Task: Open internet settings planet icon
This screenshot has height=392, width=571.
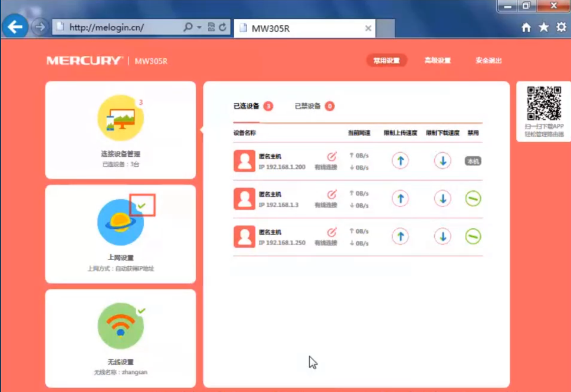Action: [x=120, y=222]
